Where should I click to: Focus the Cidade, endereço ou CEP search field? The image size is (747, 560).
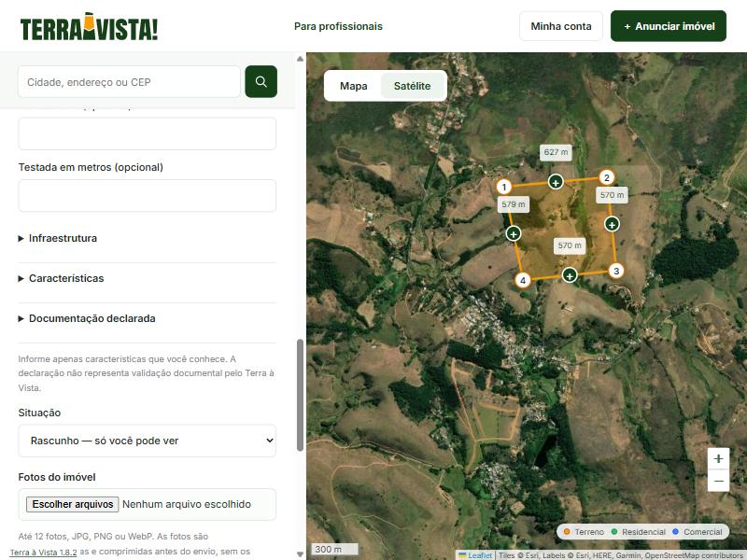click(x=129, y=82)
